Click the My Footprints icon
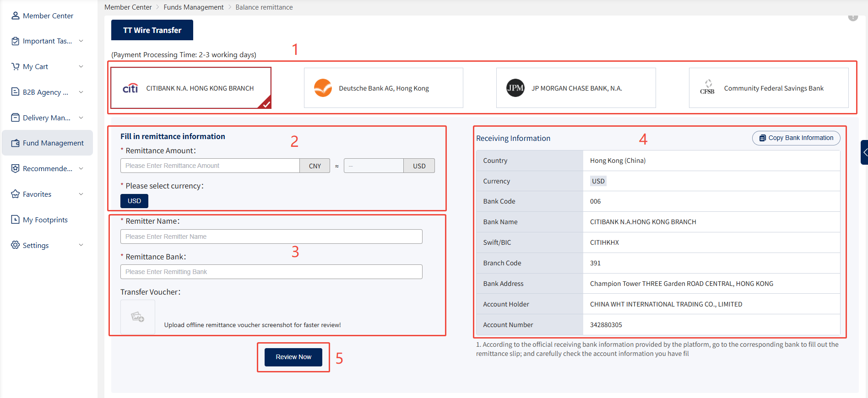 click(16, 220)
